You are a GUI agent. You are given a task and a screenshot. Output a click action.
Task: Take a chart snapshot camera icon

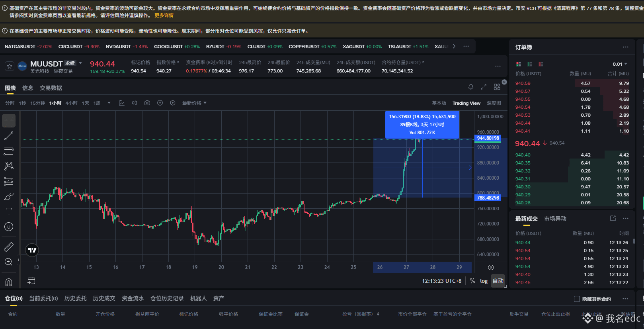(147, 103)
